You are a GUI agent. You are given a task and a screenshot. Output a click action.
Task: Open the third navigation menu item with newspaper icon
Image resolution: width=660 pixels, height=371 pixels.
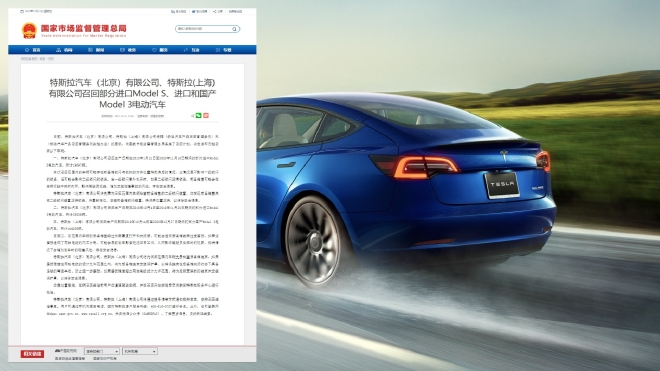coord(96,50)
